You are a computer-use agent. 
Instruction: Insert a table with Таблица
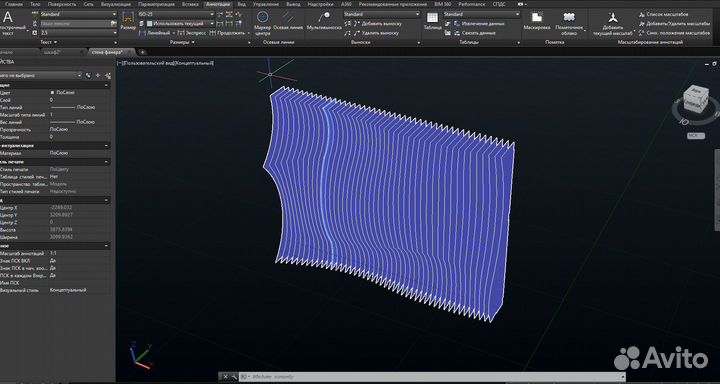click(432, 21)
